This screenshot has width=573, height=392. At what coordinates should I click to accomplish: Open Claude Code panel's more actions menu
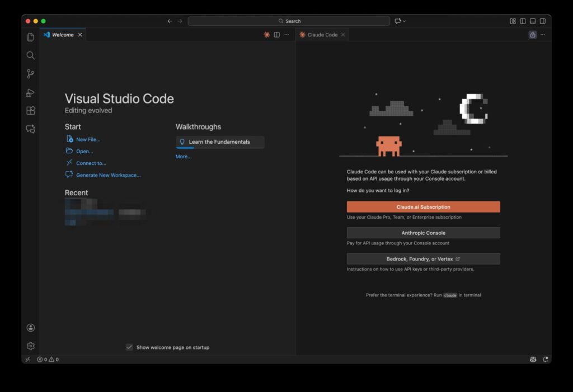[542, 35]
